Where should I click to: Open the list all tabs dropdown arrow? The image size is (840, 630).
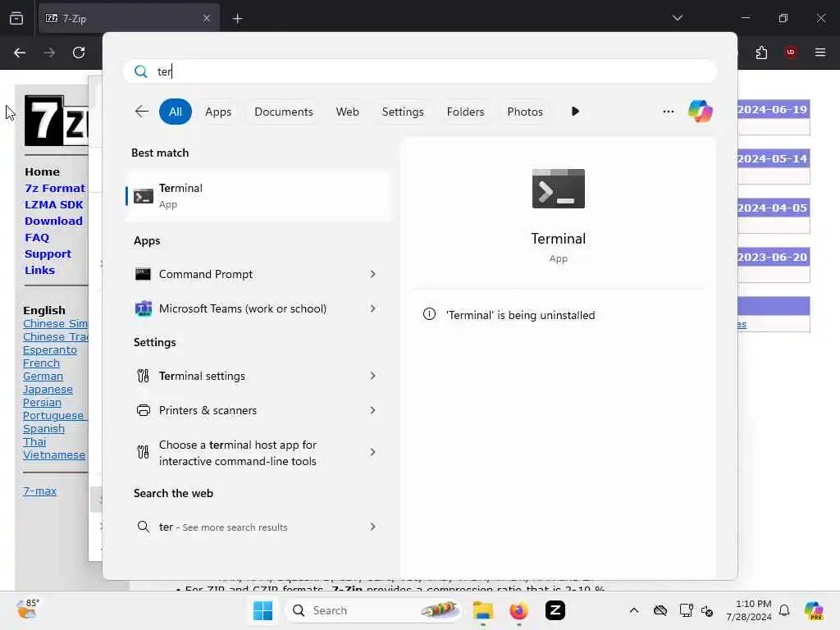click(677, 18)
